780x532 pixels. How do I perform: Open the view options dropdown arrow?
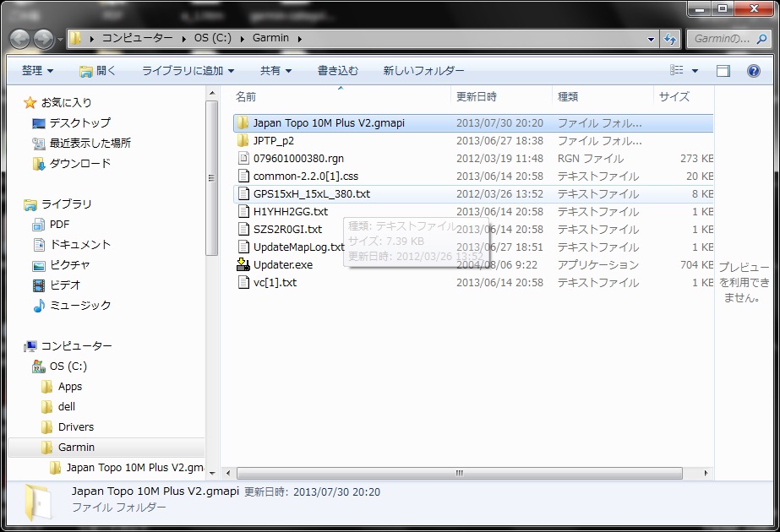695,71
